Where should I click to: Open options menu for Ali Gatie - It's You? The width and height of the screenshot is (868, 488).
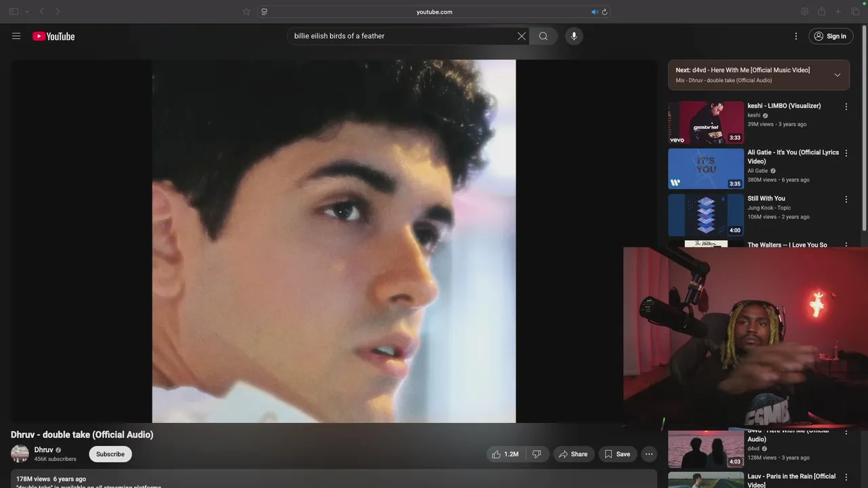tap(846, 153)
